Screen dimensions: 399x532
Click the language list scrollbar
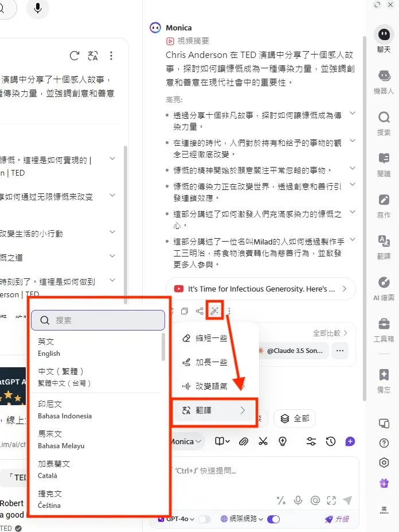163,347
